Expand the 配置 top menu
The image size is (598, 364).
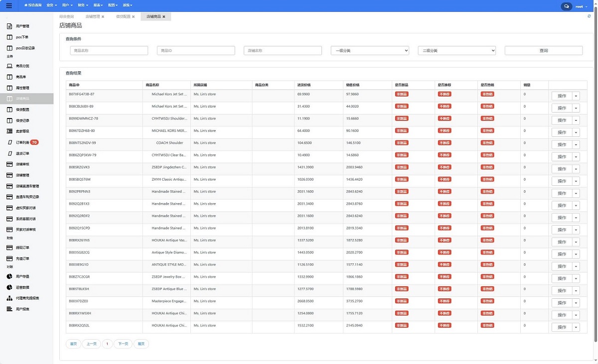(x=113, y=5)
